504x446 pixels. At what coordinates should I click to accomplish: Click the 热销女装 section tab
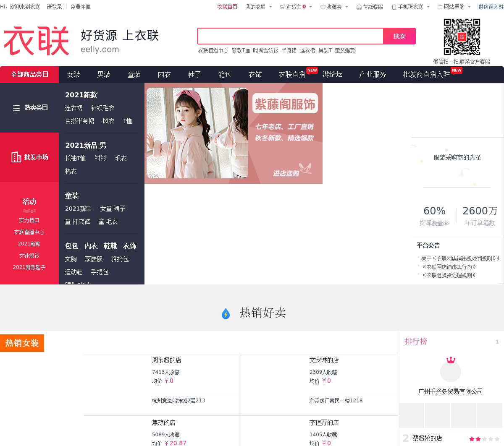coord(22,343)
